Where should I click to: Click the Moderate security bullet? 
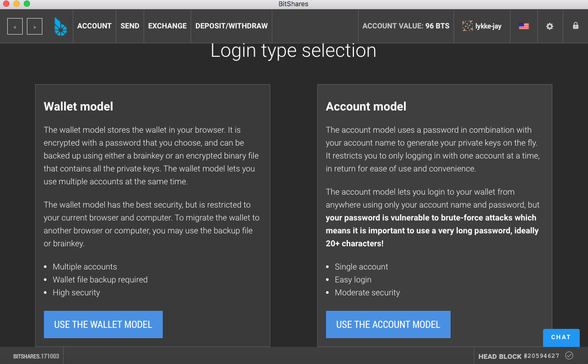[x=367, y=292]
